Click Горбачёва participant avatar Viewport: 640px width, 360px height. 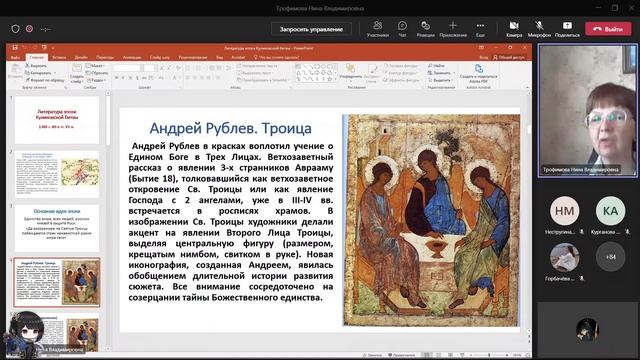coord(564,257)
